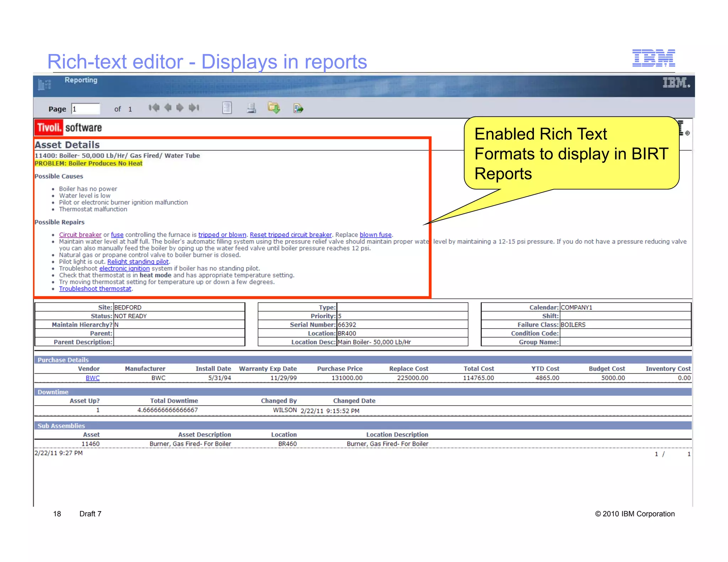Click the Asset Details heading

67,145
